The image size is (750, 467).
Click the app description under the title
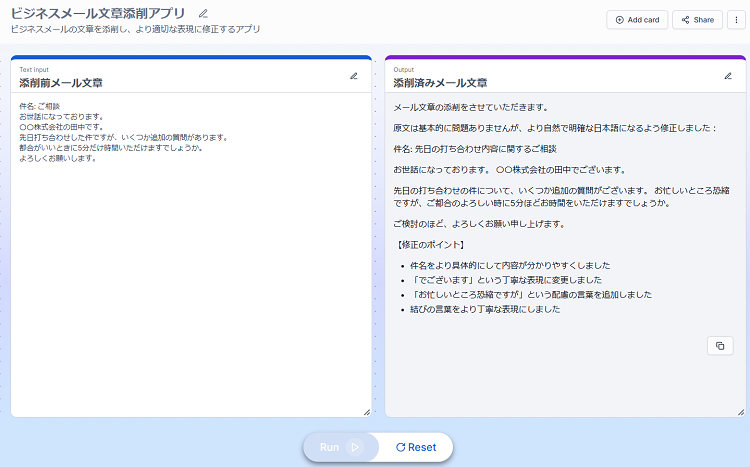point(135,29)
